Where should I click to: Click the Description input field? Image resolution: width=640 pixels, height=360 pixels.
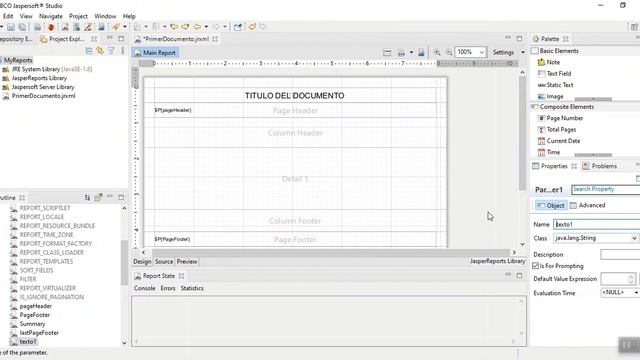620,255
